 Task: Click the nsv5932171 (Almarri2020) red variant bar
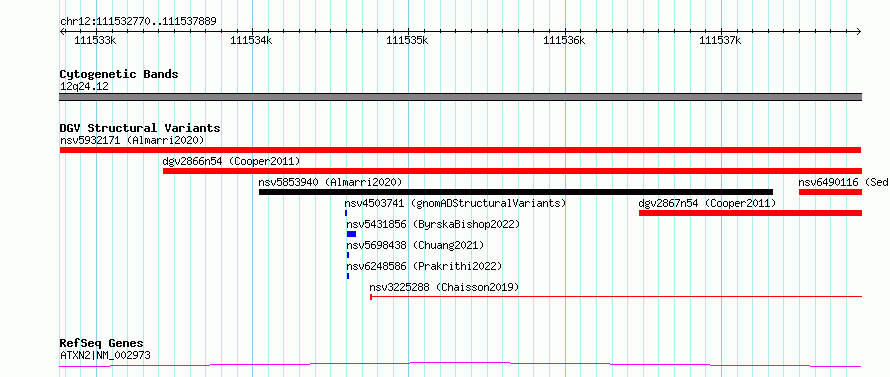pos(460,150)
